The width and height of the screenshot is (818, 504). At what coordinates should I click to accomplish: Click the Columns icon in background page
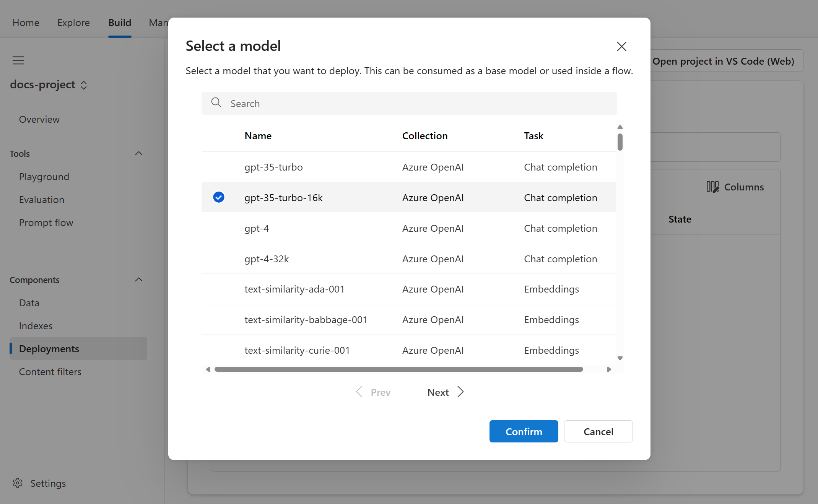[712, 187]
